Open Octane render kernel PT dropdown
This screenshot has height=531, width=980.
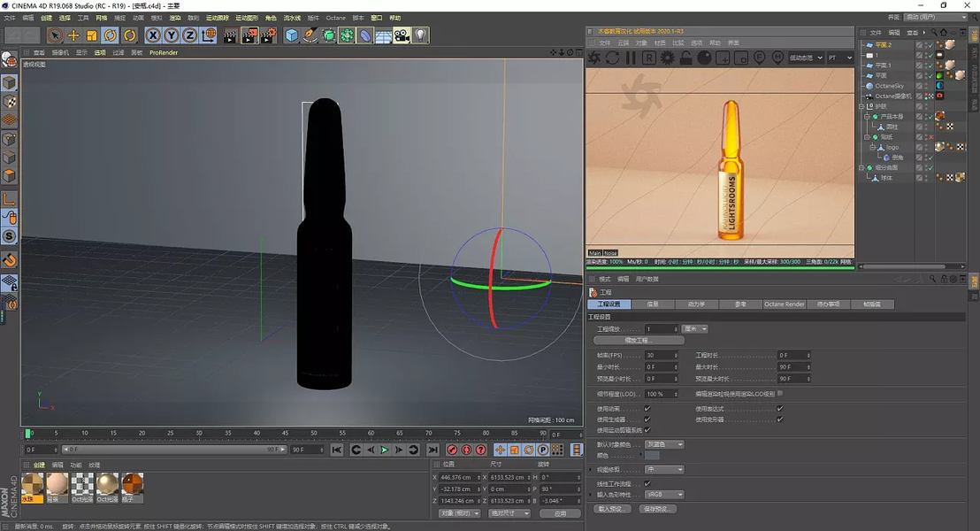point(840,58)
